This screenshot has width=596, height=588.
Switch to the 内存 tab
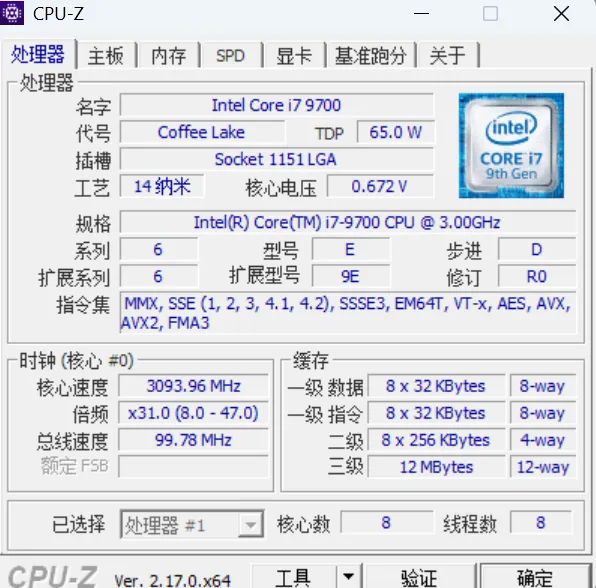169,55
